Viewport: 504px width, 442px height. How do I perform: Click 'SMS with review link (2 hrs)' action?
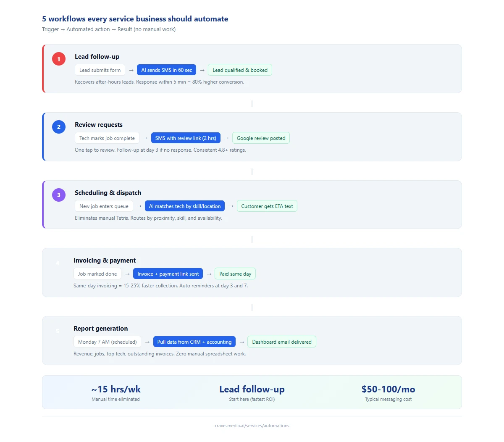(x=186, y=138)
